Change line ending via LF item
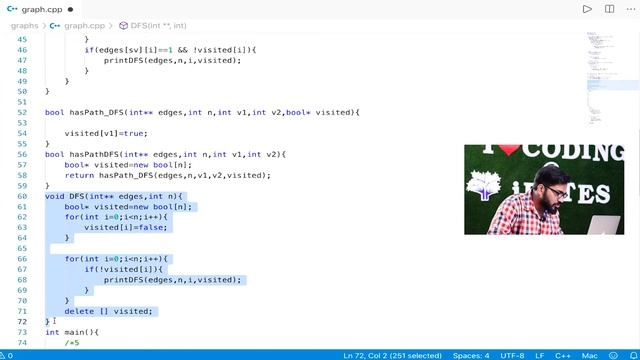 pyautogui.click(x=540, y=356)
